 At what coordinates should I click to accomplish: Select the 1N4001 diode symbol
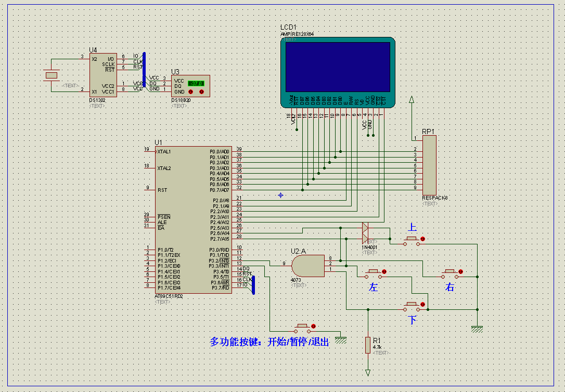coord(365,233)
